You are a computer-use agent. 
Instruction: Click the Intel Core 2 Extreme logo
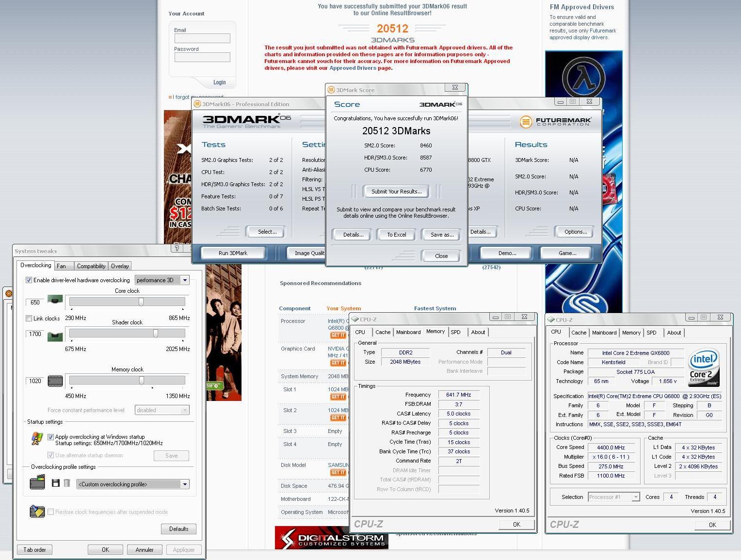click(704, 367)
